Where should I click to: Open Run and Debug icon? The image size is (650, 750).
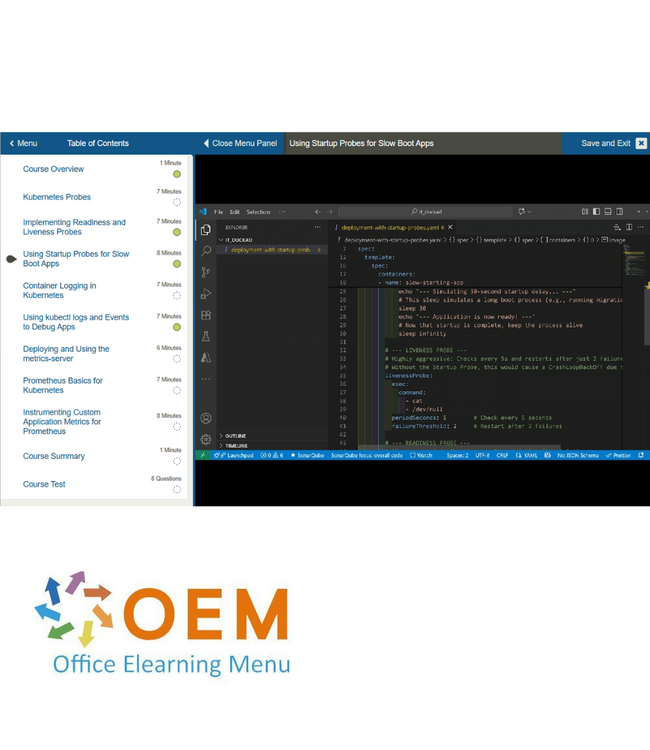(206, 294)
